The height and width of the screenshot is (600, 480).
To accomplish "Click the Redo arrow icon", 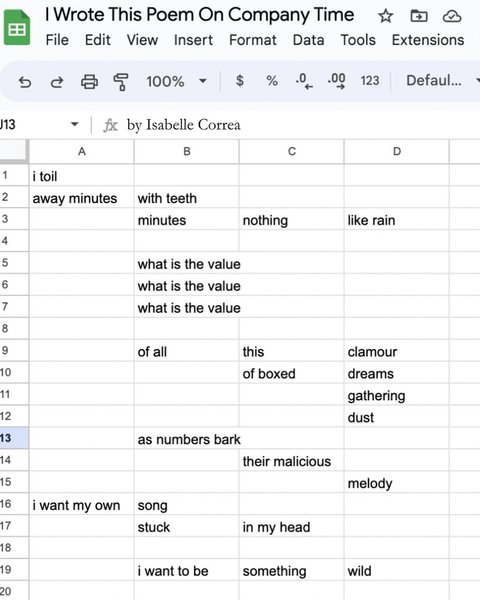I will click(x=57, y=82).
